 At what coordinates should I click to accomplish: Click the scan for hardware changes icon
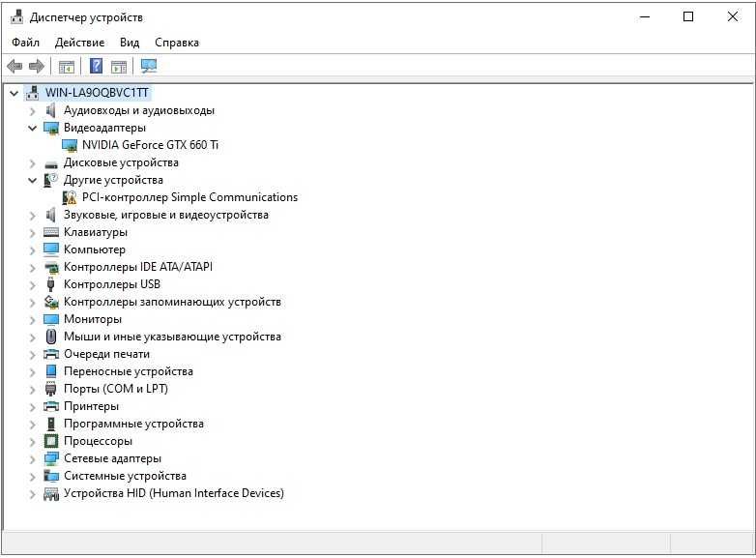click(x=148, y=66)
